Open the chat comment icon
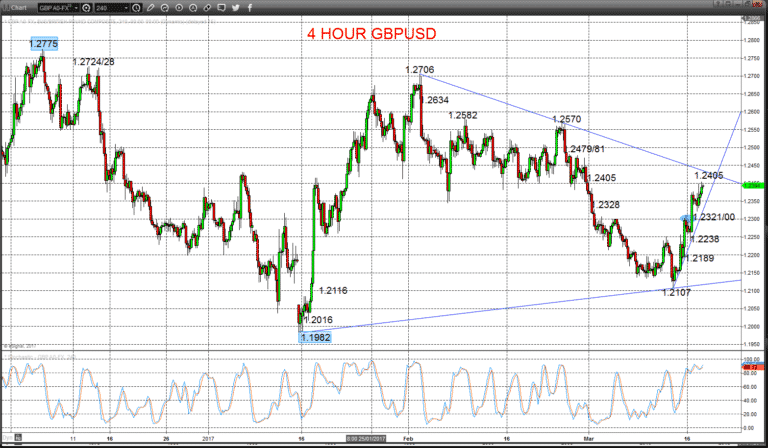This screenshot has width=768, height=448. 221,8
